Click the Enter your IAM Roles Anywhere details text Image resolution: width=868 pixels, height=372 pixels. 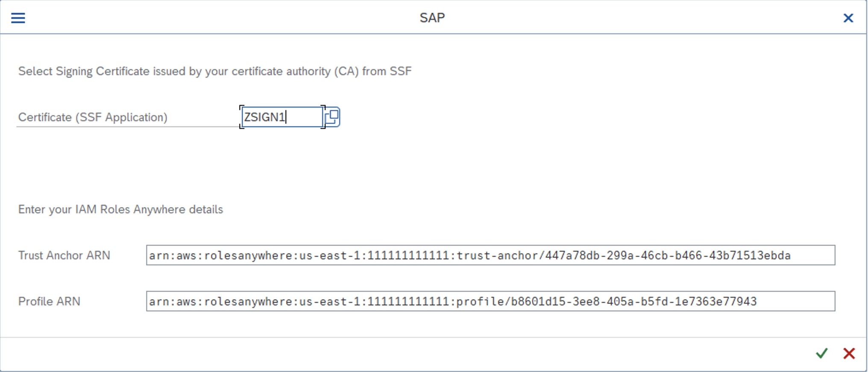pyautogui.click(x=120, y=209)
